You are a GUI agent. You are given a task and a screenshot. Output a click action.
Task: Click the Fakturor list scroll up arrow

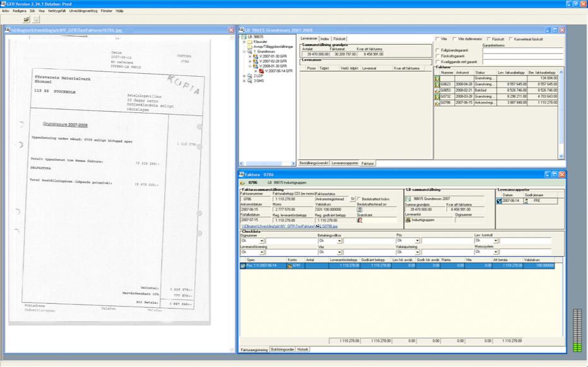[561, 72]
